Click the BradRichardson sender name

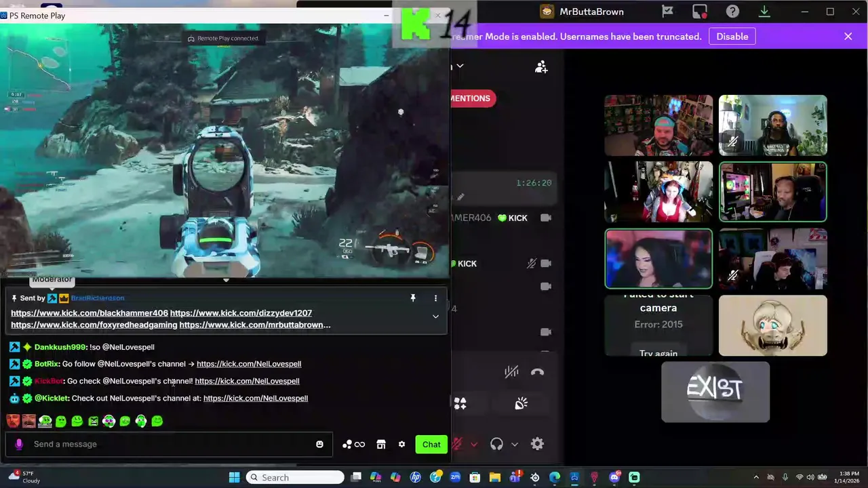coord(98,298)
